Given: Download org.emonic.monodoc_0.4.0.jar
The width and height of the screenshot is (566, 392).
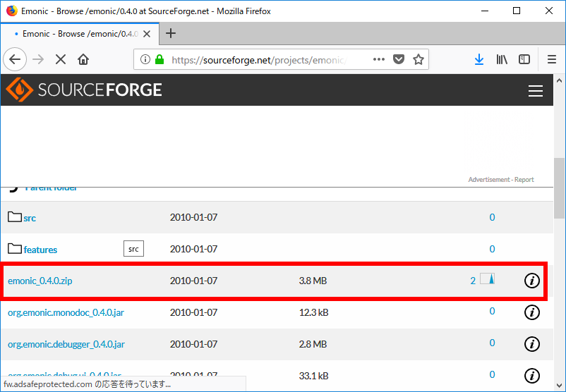Looking at the screenshot, I should point(66,312).
